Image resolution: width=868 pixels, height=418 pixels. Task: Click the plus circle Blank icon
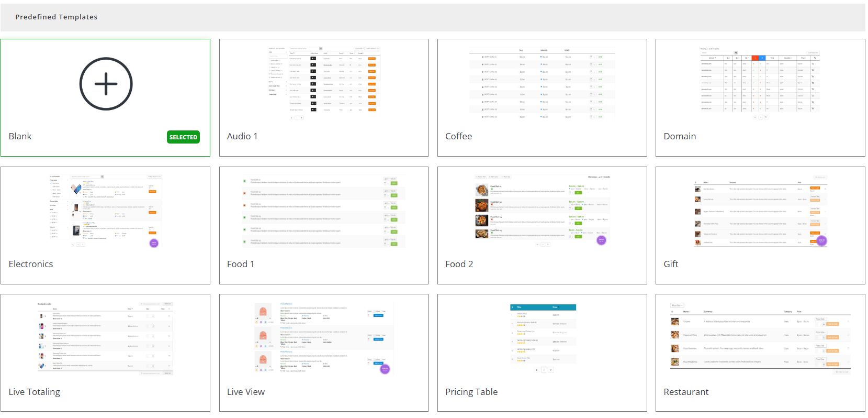pos(106,84)
